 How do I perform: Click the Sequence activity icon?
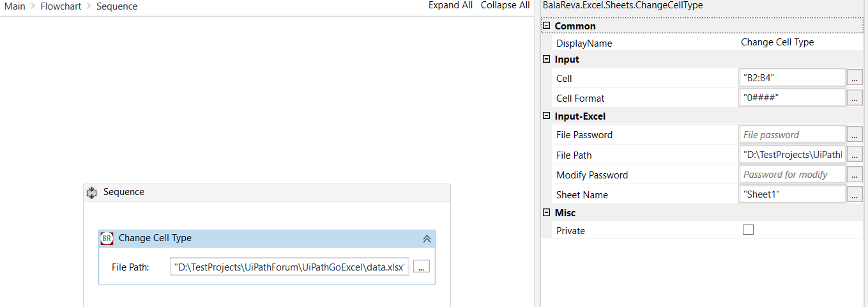tap(91, 192)
